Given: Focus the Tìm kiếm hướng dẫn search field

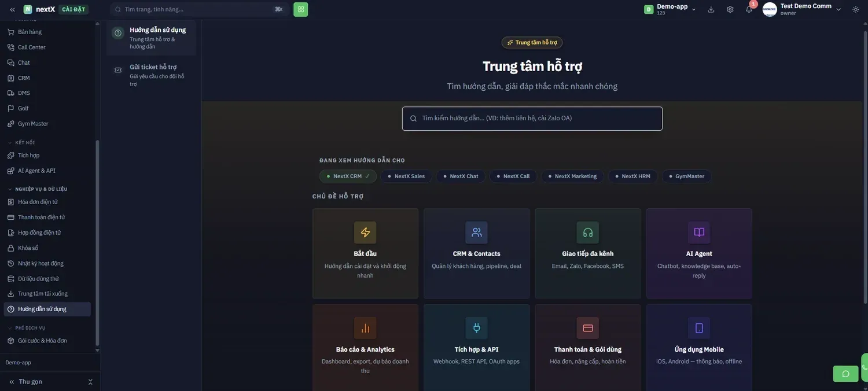Looking at the screenshot, I should click(532, 119).
